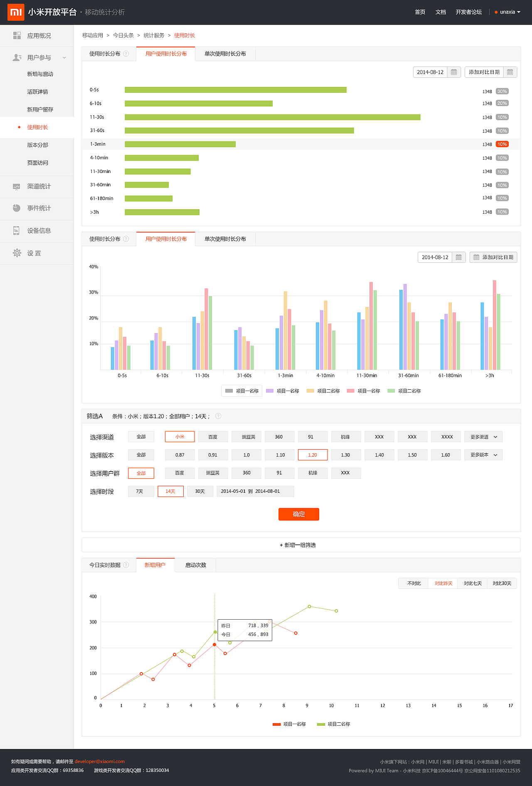Select 不对比 comparison option
Screen dimensions: 532x786
click(x=414, y=583)
